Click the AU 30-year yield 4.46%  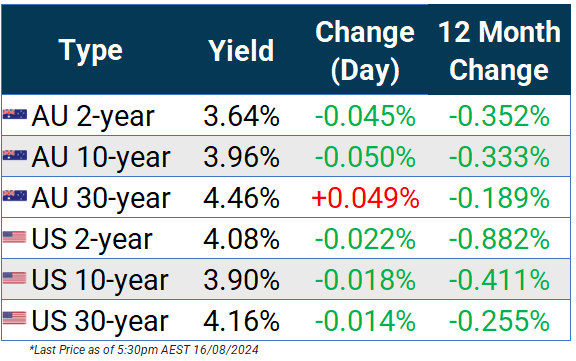coord(241,198)
